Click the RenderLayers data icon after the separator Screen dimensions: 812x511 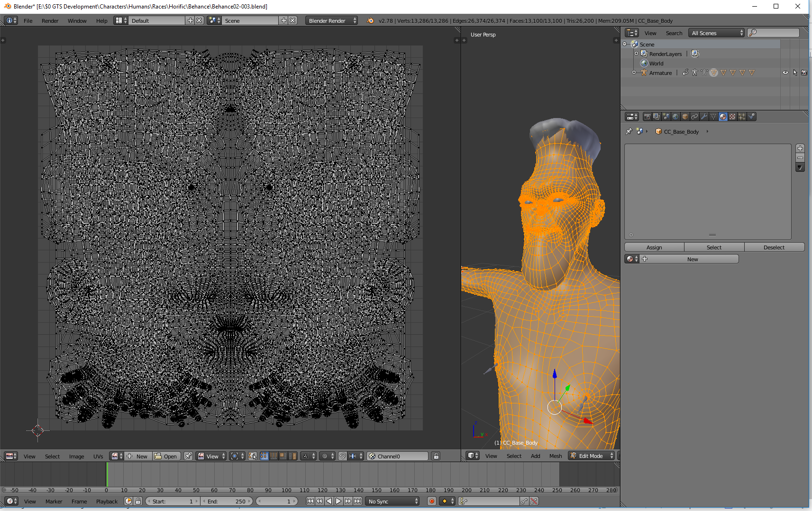(x=695, y=54)
